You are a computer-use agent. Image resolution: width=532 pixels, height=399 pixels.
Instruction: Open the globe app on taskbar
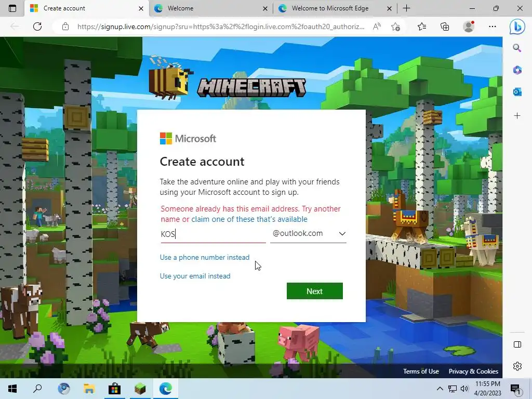click(x=64, y=389)
